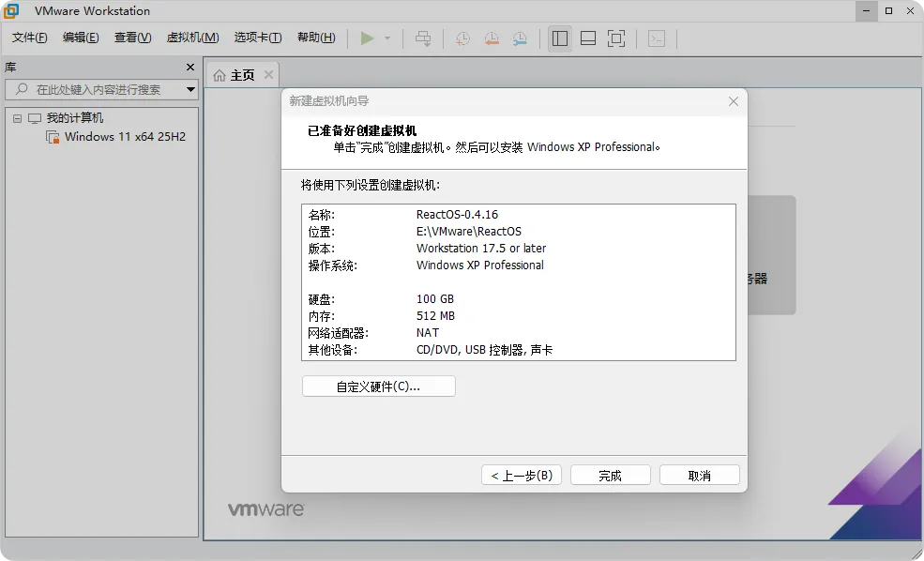Viewport: 924px width, 561px height.
Task: Click the Workstation 17.5 or later value
Action: coord(481,248)
